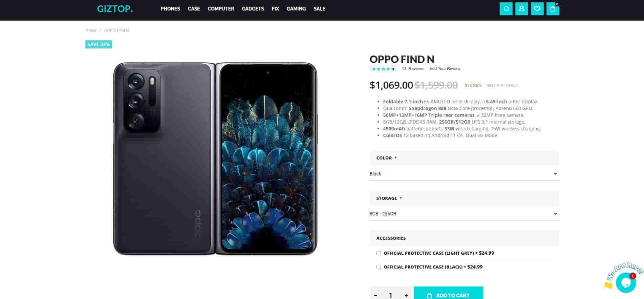Viewport: 644px width, 299px height.
Task: Open the live chat bubble widget
Action: click(x=626, y=282)
